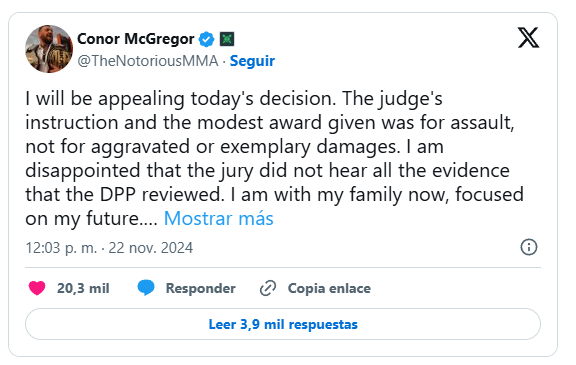This screenshot has width=576, height=365.
Task: Expand the tweet with Mostrar más
Action: 219,218
